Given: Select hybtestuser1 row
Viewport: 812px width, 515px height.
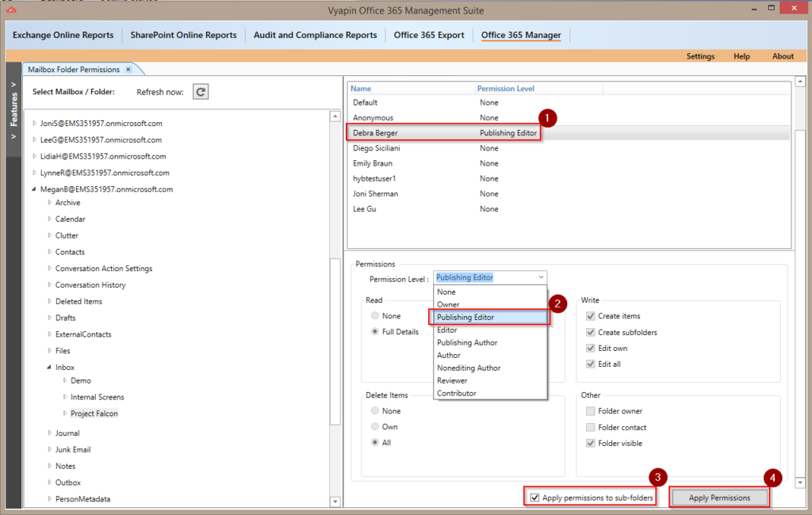Looking at the screenshot, I should point(569,178).
